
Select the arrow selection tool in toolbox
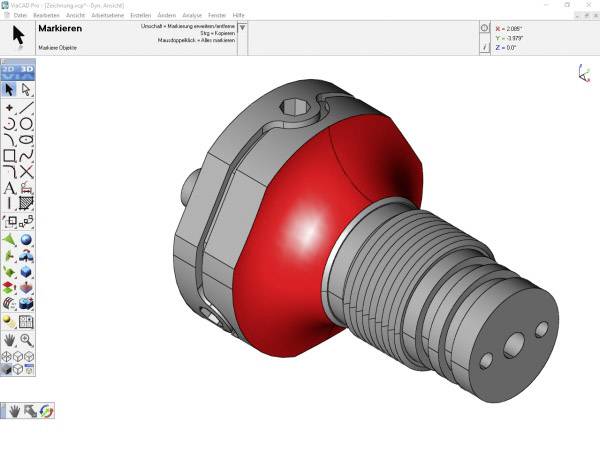coord(10,90)
